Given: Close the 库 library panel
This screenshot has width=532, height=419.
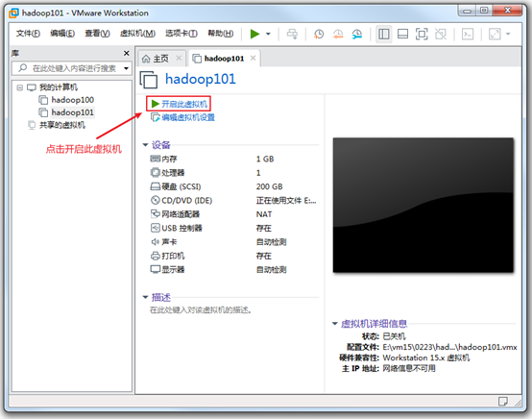Looking at the screenshot, I should tap(126, 53).
